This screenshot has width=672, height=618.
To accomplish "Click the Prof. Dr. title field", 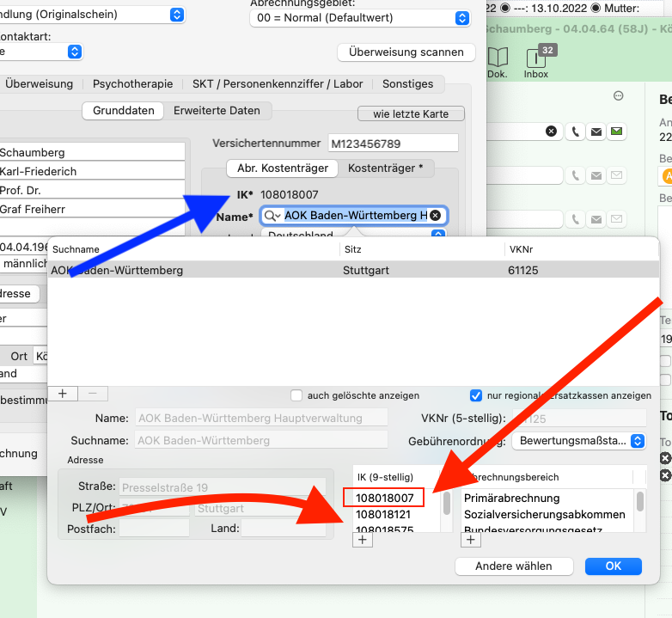I will coord(92,190).
